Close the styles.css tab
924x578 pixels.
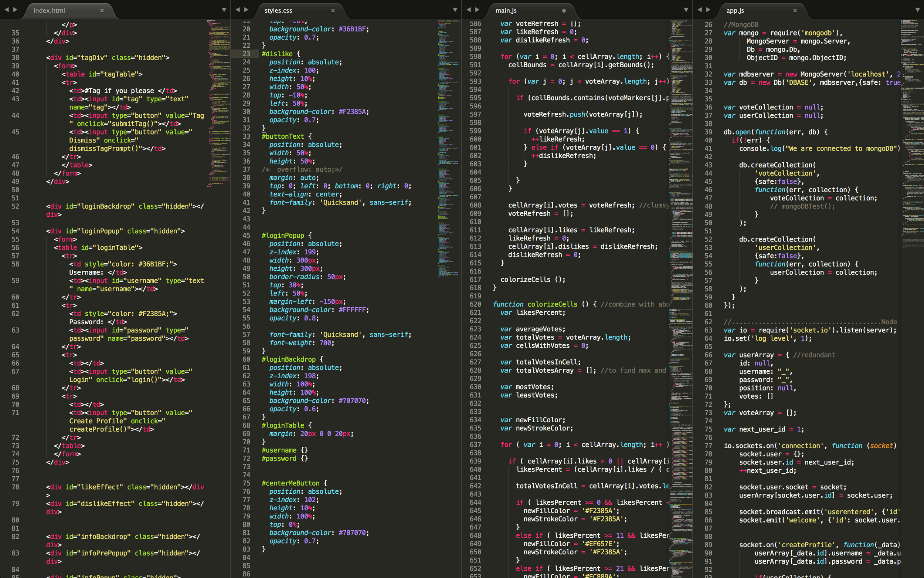coord(333,11)
